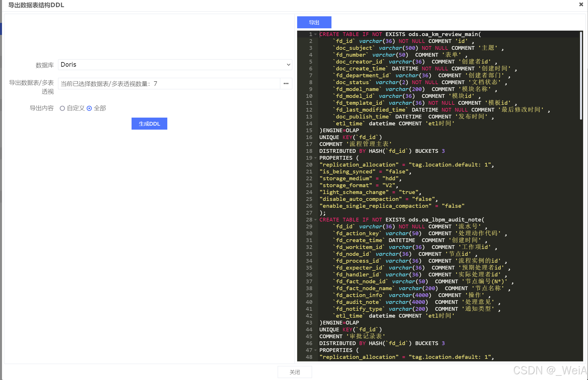Viewport: 588px width, 380px height.
Task: Collapse PROPERTIES fold arrow at line 19
Action: (x=315, y=158)
